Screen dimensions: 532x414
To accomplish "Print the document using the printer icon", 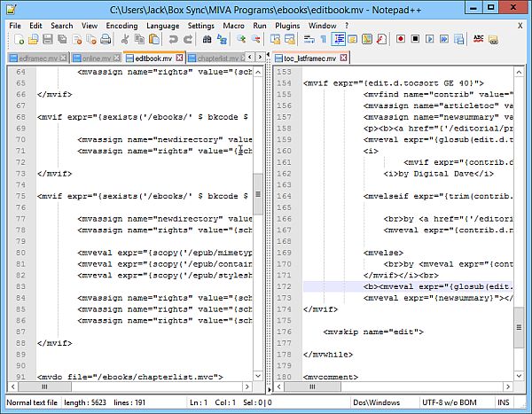I will (x=106, y=39).
